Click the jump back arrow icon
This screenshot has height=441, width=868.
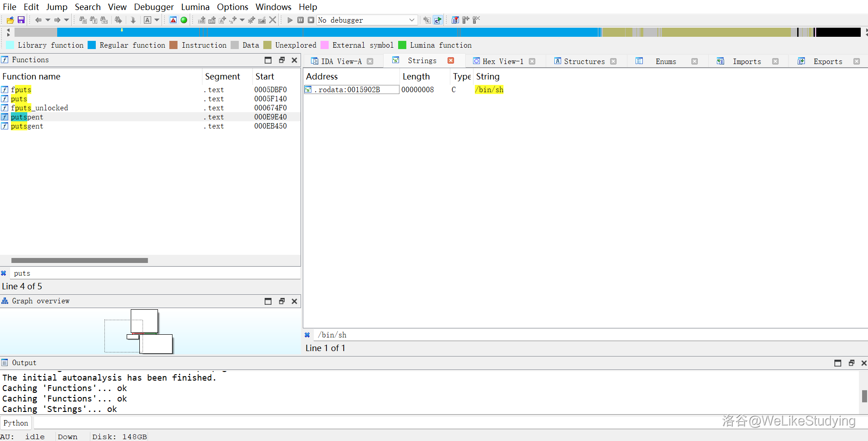pyautogui.click(x=38, y=20)
